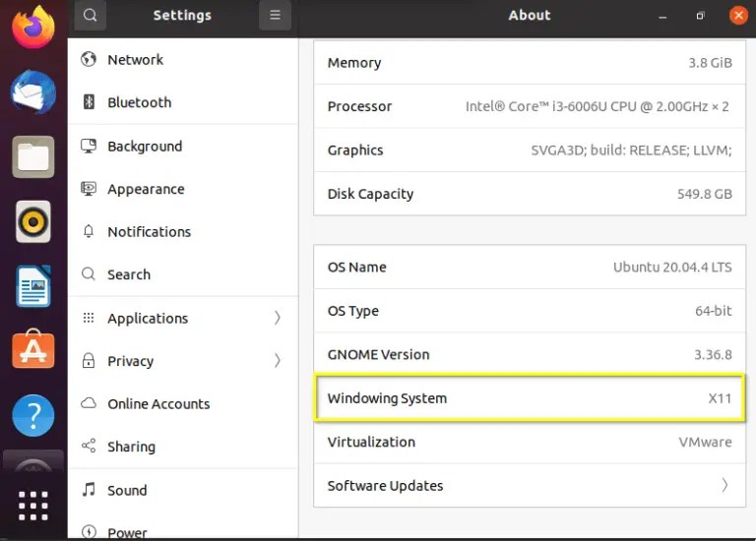756x541 pixels.
Task: Open the Files manager dock icon
Action: click(x=32, y=156)
